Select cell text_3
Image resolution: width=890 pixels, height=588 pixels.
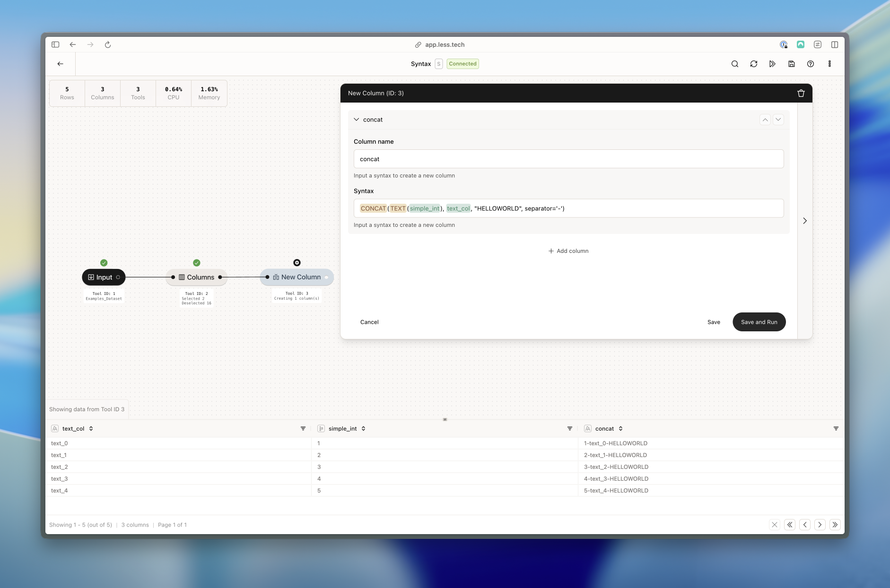[x=178, y=479]
